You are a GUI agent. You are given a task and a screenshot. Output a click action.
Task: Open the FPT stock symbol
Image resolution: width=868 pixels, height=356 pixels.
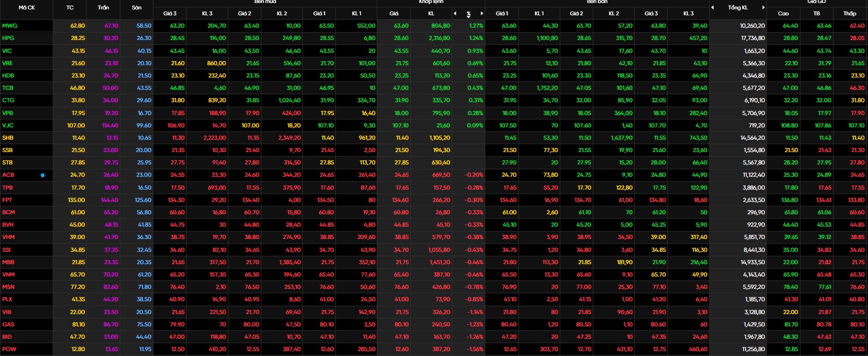pyautogui.click(x=7, y=200)
